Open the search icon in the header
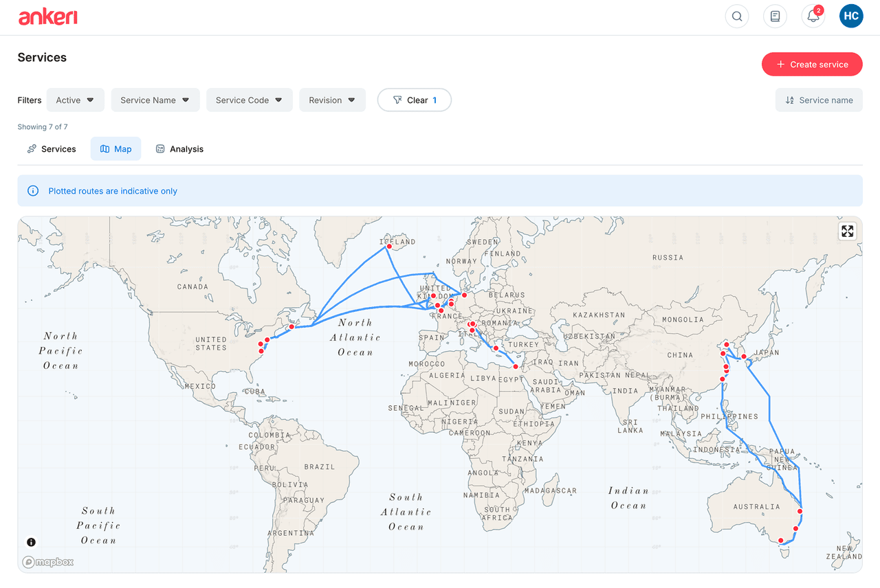 [736, 16]
